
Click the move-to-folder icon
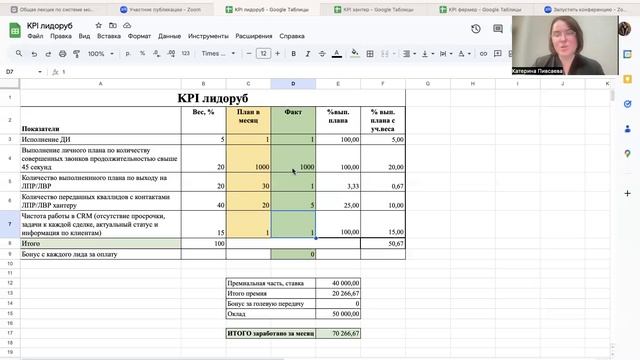(x=113, y=25)
